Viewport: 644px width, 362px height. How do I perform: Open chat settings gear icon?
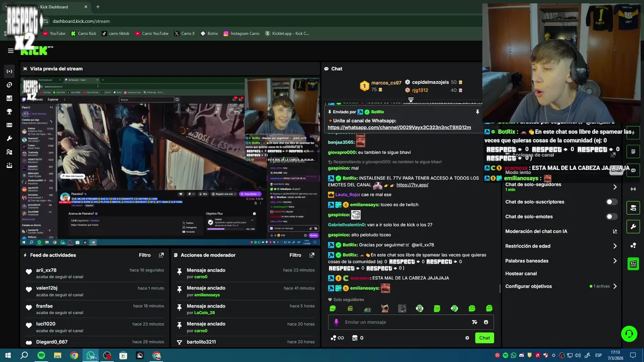[467, 338]
